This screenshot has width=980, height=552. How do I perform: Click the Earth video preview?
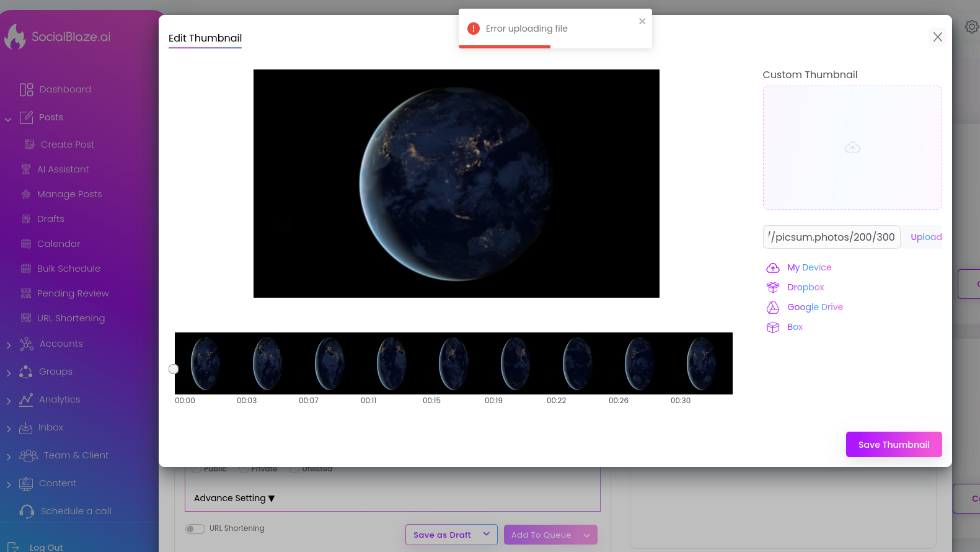click(x=456, y=184)
